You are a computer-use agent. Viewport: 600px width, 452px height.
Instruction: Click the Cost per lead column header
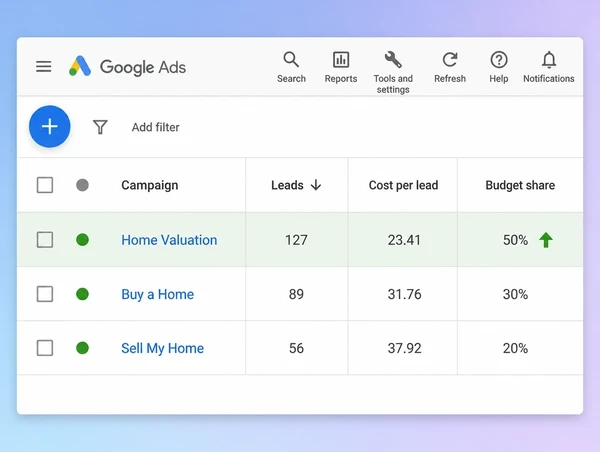pyautogui.click(x=403, y=185)
